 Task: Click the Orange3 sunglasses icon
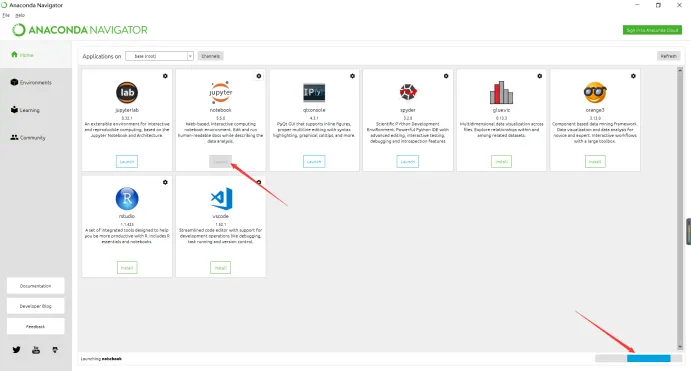tap(595, 93)
